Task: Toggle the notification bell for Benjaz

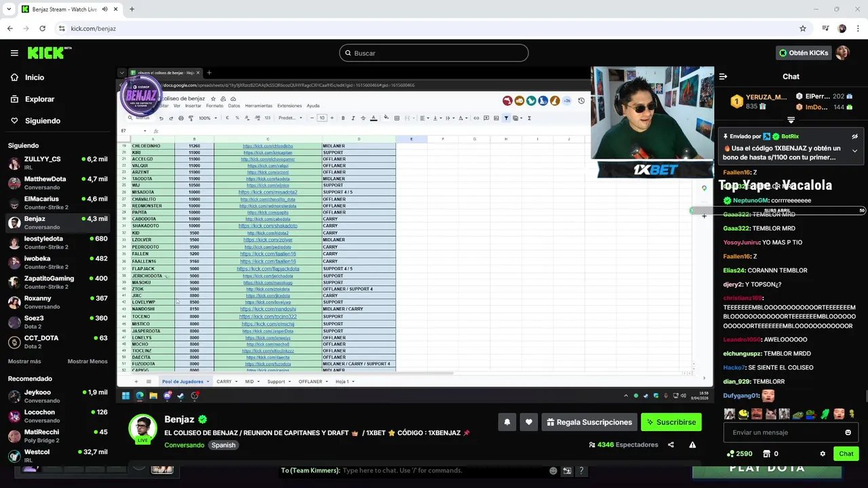Action: (507, 422)
